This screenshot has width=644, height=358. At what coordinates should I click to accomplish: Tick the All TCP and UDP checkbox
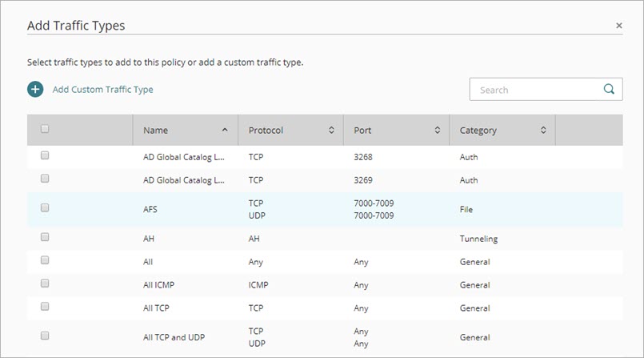(45, 336)
